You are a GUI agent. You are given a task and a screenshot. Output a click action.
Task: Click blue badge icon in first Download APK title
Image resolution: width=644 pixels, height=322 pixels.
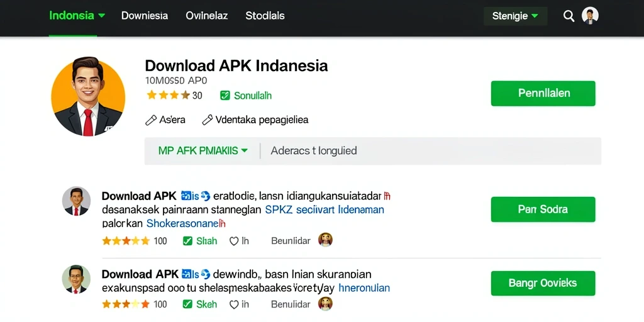[196, 196]
